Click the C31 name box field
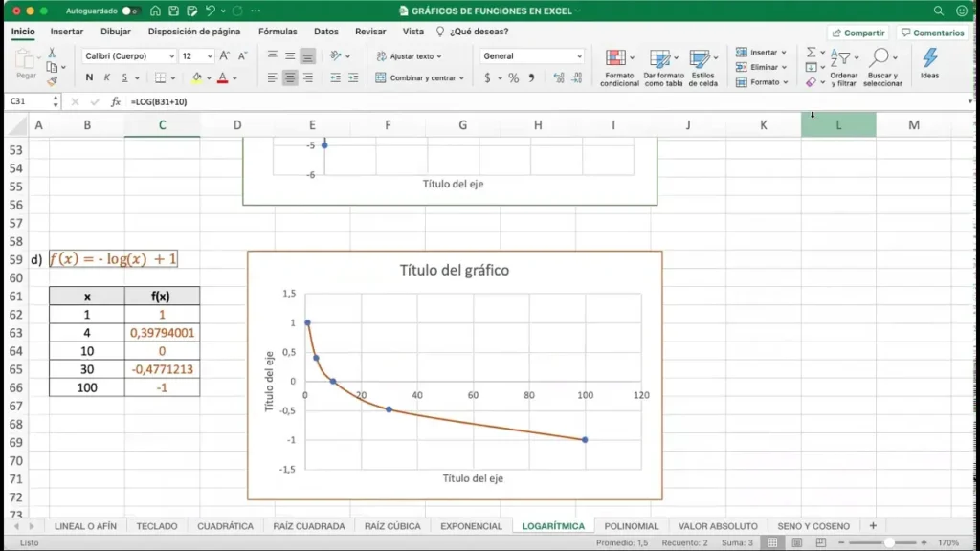This screenshot has width=980, height=551. pyautogui.click(x=27, y=101)
